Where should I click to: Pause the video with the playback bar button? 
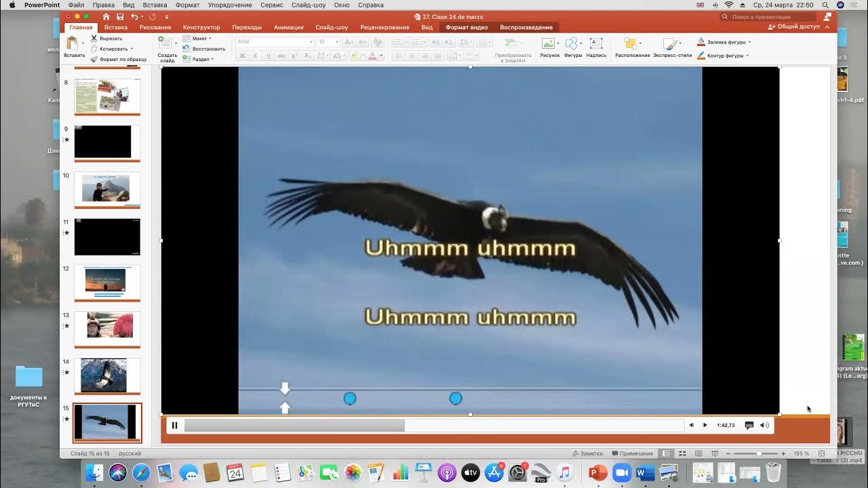point(174,425)
